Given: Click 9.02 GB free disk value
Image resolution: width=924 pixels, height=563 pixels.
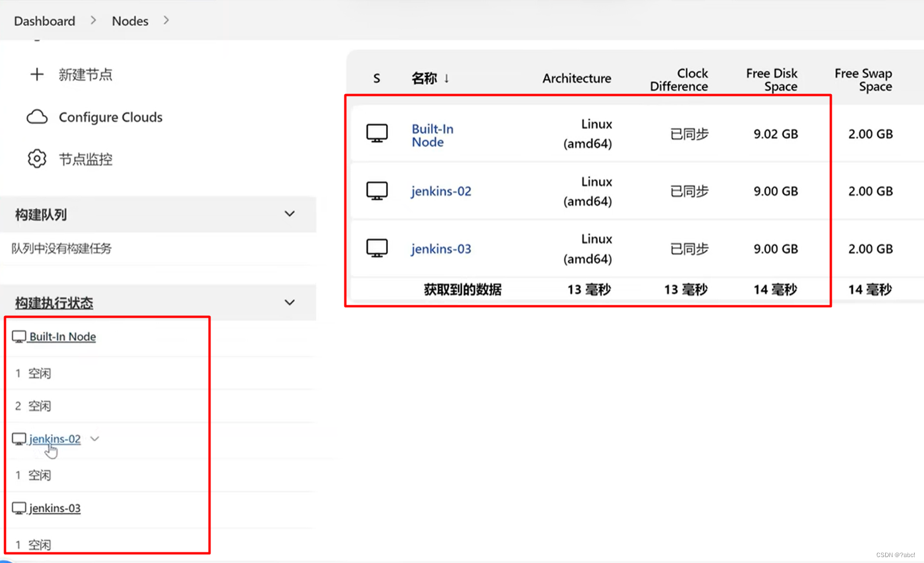Looking at the screenshot, I should click(776, 134).
